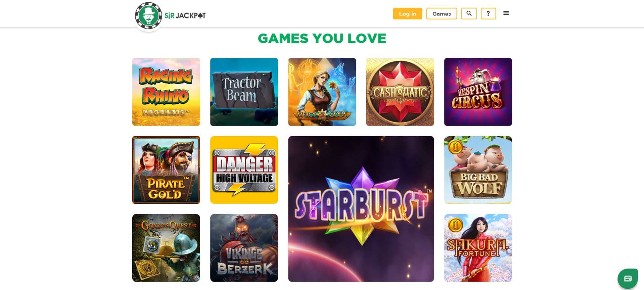Select the Mercy of the Gods game
Screen dimensions: 644x290
[322, 92]
